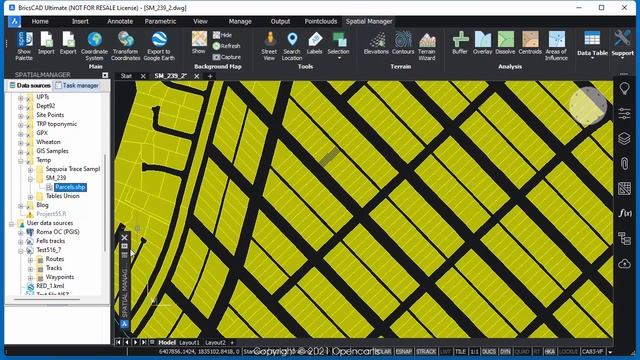Collapse the Temp folder node
The width and height of the screenshot is (640, 360).
coord(20,160)
